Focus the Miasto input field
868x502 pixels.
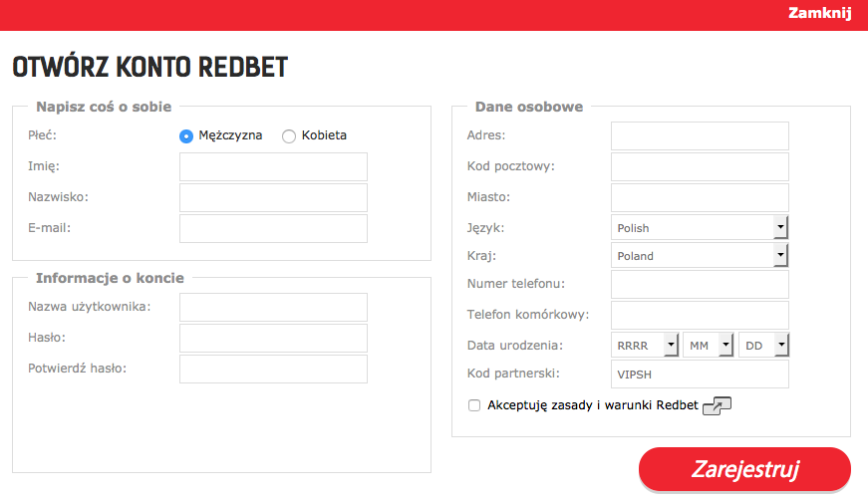coord(700,197)
